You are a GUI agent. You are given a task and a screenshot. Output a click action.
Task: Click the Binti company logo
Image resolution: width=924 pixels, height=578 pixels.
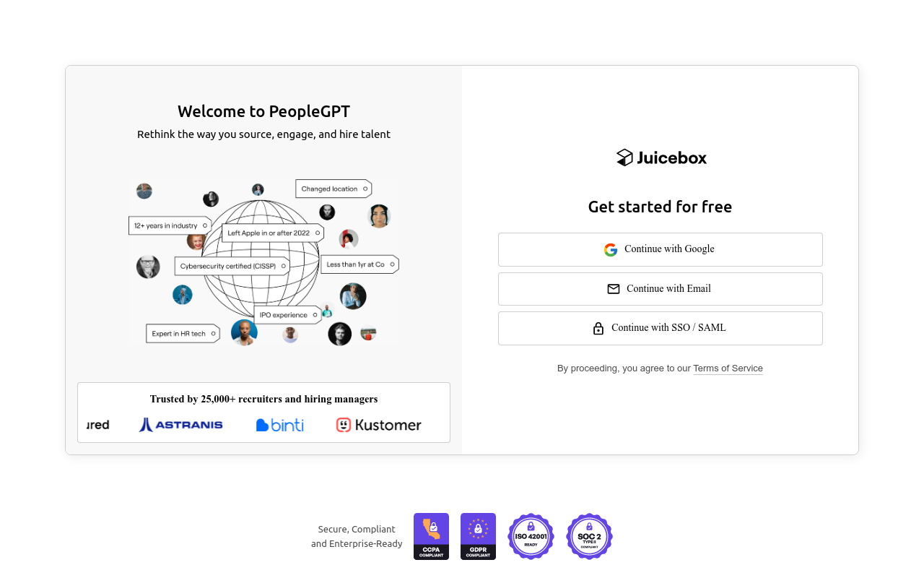(x=280, y=425)
